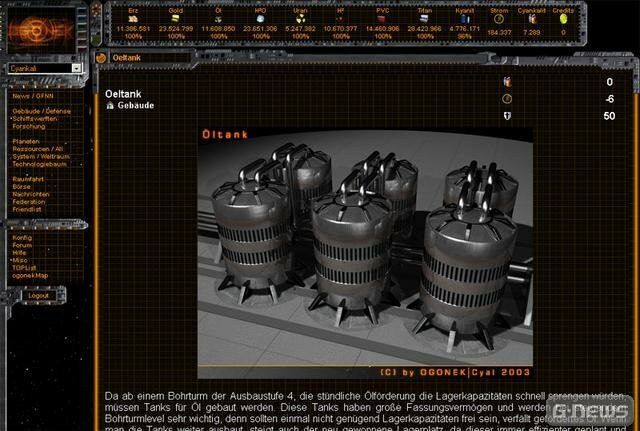Open Gebäude / Defense menu

41,111
